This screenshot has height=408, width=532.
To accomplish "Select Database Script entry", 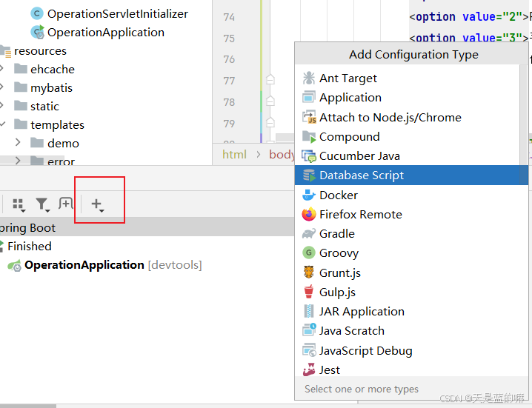I will click(x=411, y=175).
